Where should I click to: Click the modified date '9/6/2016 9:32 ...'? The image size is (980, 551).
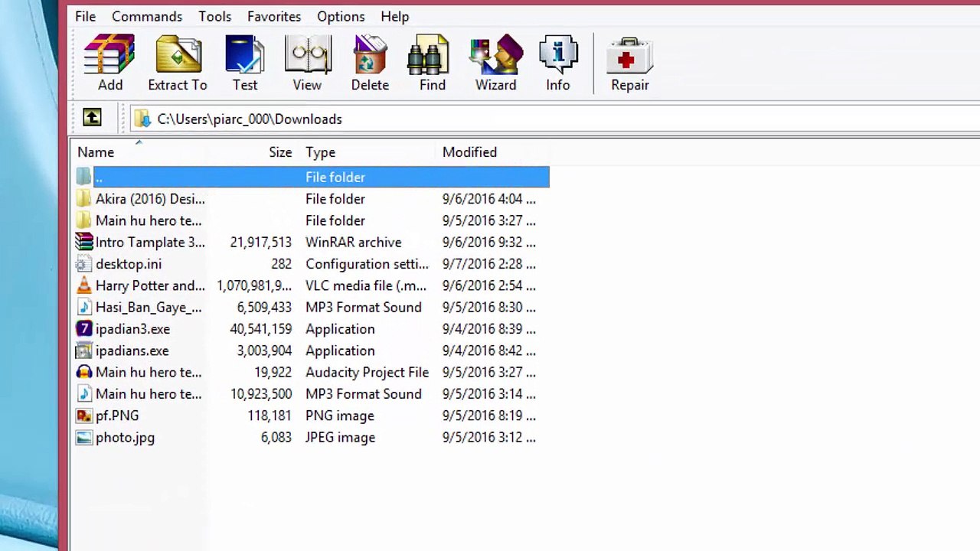489,242
